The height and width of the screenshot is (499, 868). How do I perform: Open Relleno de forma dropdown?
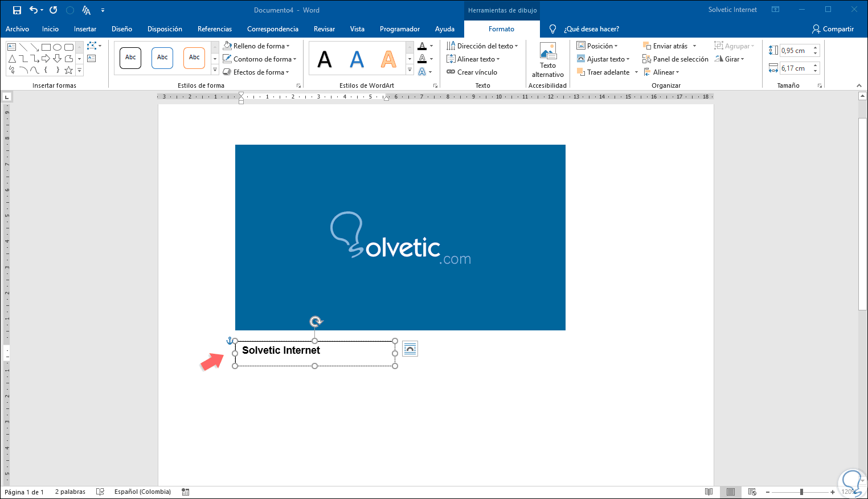[x=256, y=46]
